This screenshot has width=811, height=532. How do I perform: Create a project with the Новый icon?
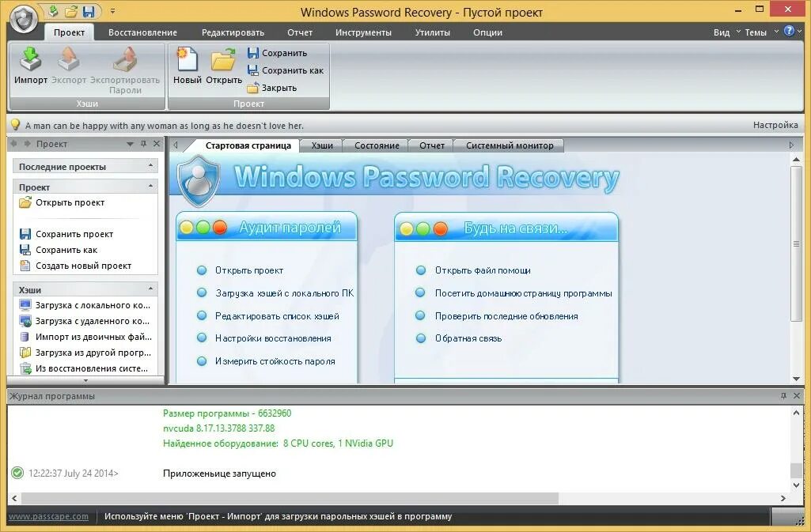coord(188,65)
